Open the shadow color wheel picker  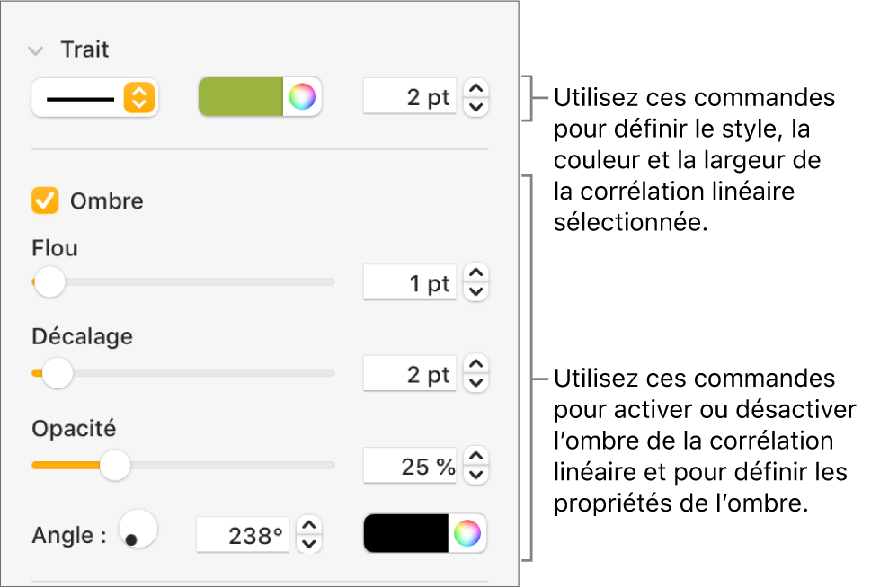(467, 534)
